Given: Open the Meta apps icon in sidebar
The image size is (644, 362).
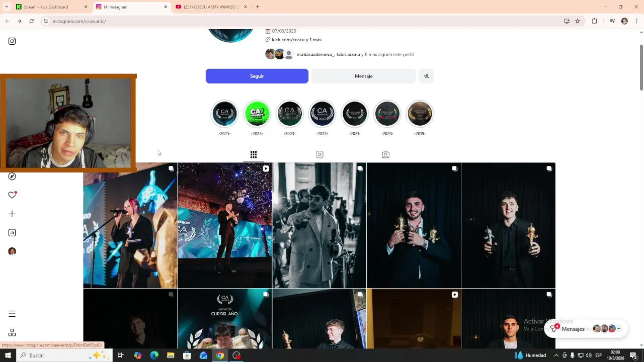Looking at the screenshot, I should [x=12, y=333].
